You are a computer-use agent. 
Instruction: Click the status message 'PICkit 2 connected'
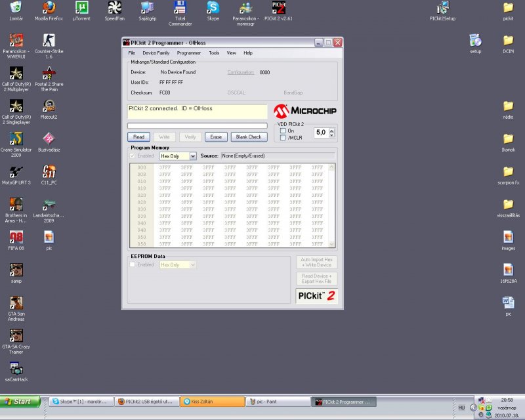click(x=171, y=108)
